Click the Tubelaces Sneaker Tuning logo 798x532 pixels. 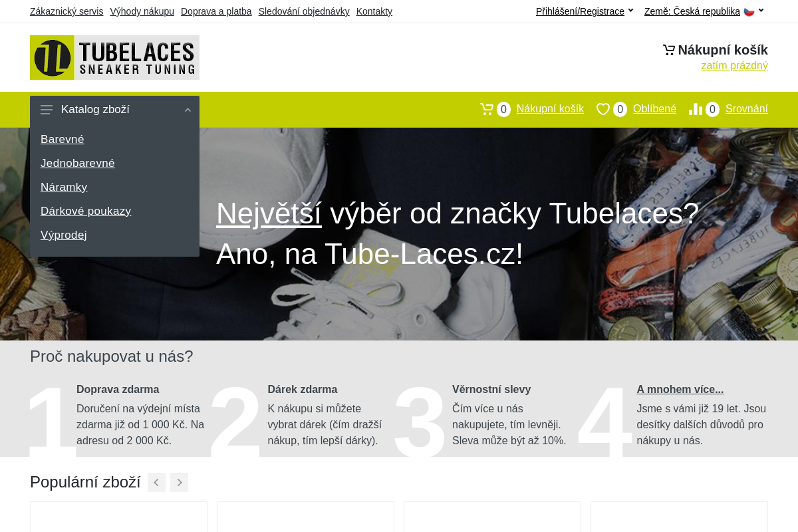[x=114, y=57]
